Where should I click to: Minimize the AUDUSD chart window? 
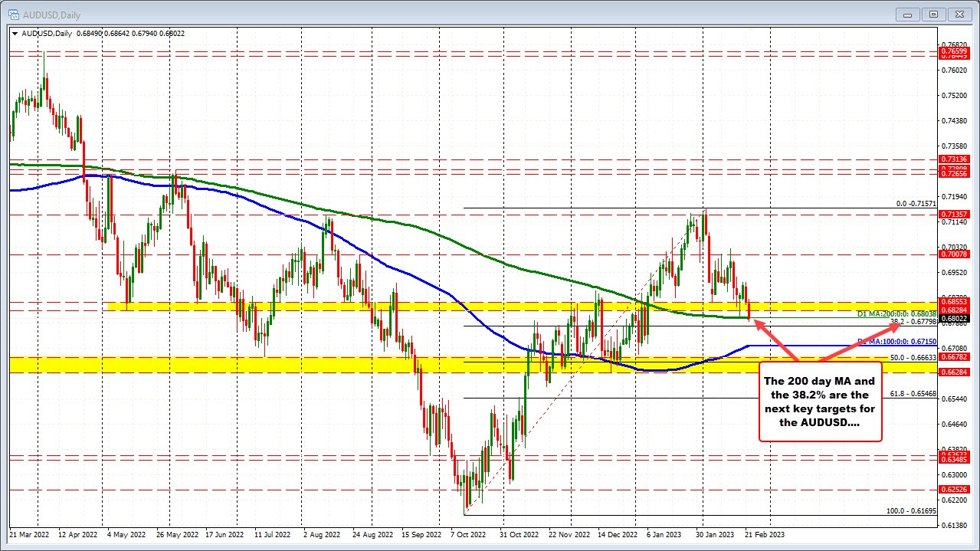point(906,14)
